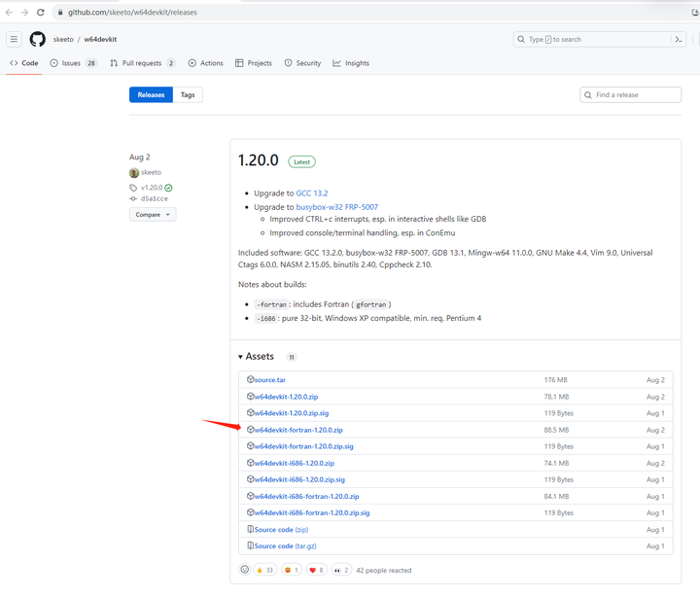Click the eyes reaction with 2

pyautogui.click(x=341, y=570)
